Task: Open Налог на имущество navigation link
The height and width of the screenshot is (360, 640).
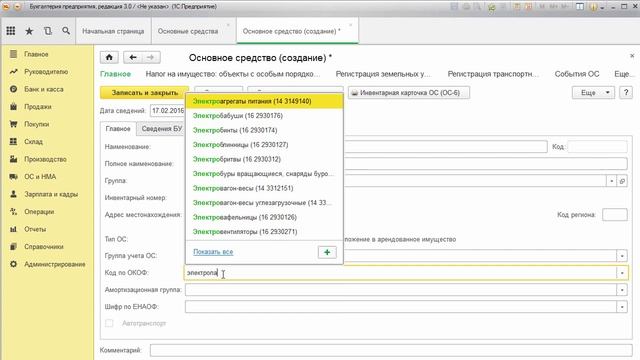Action: coord(233,74)
